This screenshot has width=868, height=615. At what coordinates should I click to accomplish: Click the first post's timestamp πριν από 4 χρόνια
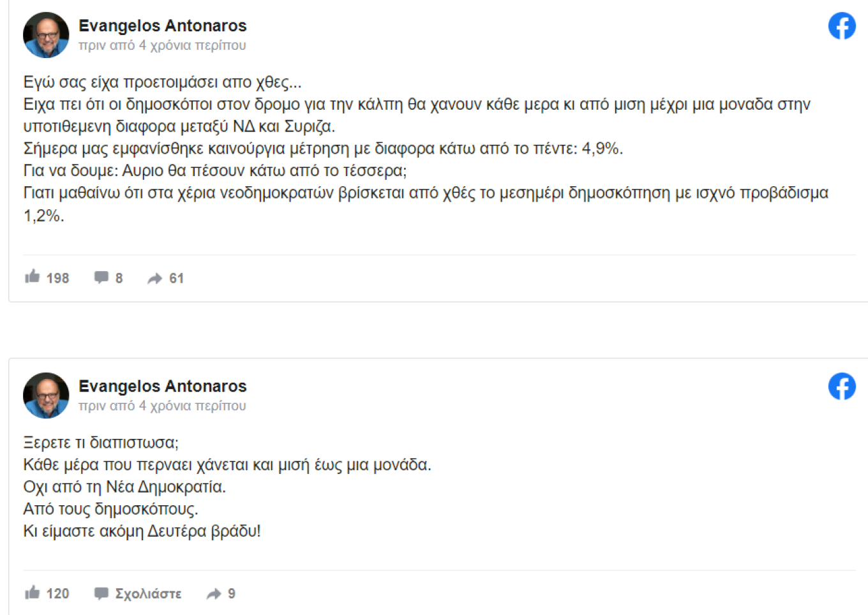(162, 45)
